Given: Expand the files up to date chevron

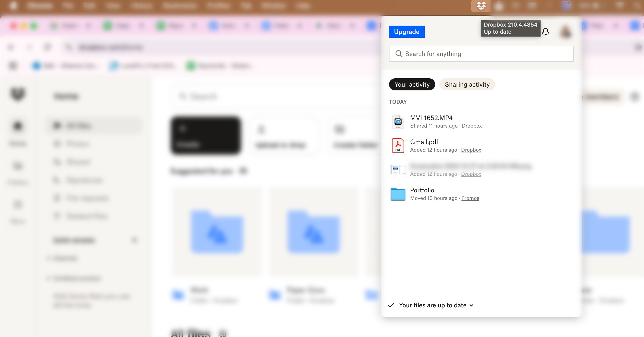Looking at the screenshot, I should [472, 305].
